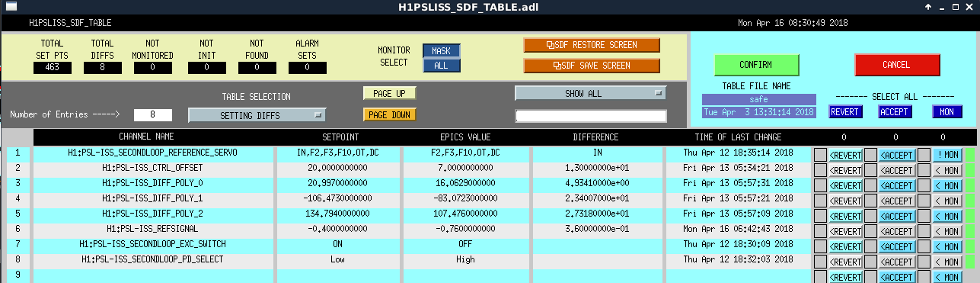The image size is (980, 283).
Task: Revert H1:PSL-ISS_SECONDLOOP_EXC_SWITCH row
Action: click(845, 246)
